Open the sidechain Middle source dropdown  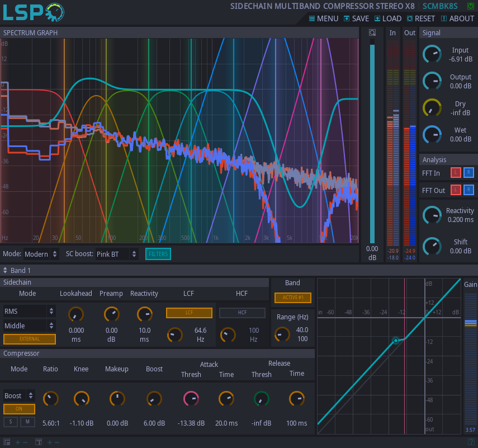(29, 326)
